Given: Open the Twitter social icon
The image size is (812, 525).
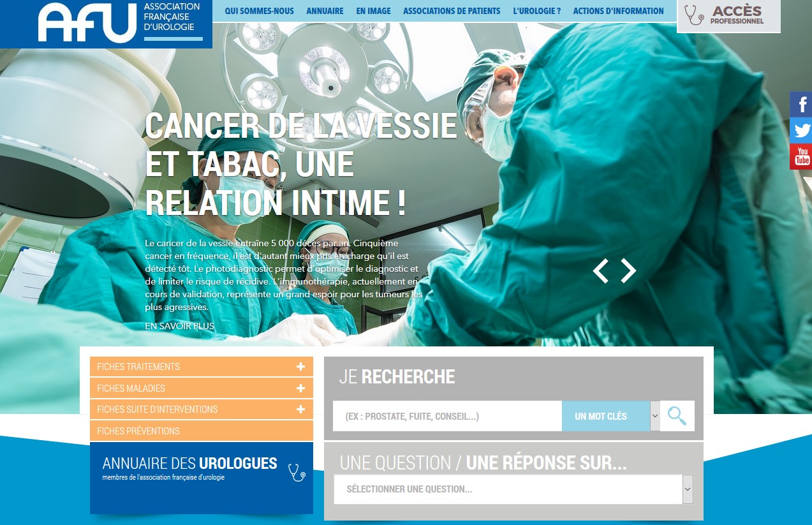Looking at the screenshot, I should point(801,130).
